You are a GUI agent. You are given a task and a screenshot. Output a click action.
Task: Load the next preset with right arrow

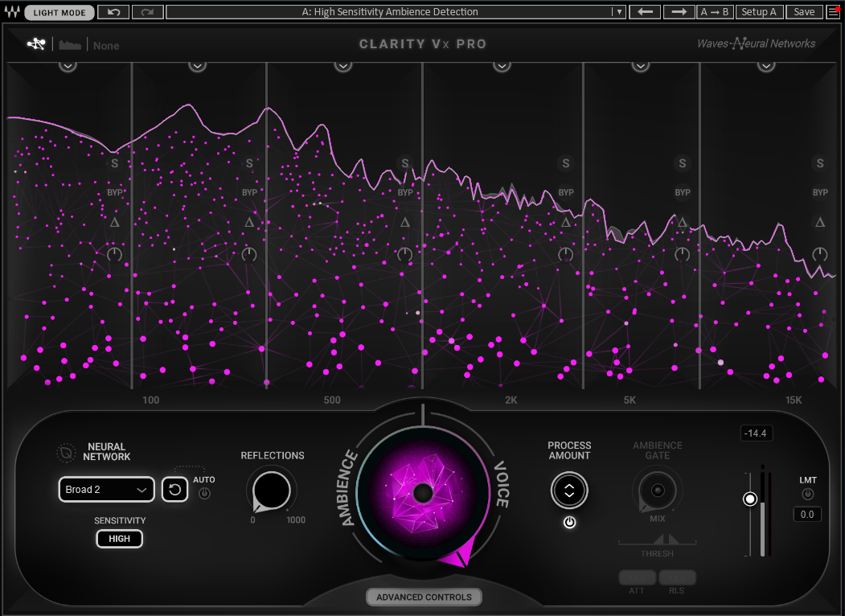coord(679,12)
